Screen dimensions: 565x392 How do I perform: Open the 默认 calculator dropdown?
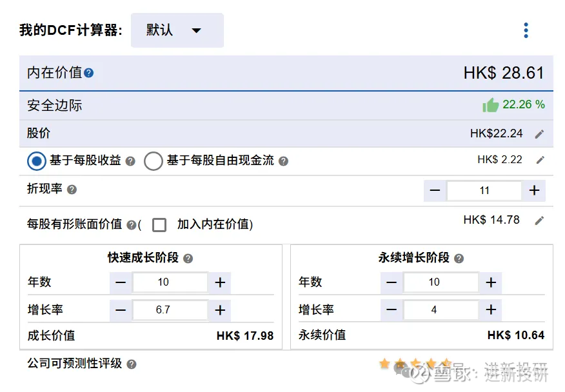click(x=177, y=30)
